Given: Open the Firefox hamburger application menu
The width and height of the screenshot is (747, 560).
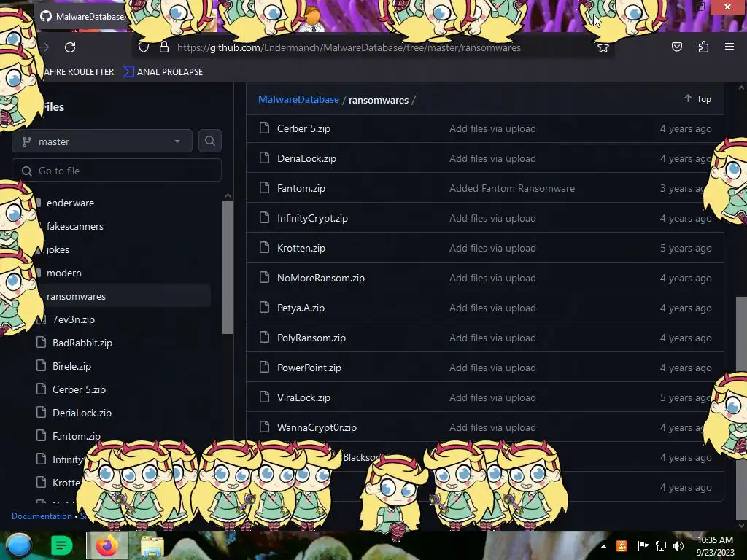Looking at the screenshot, I should click(x=729, y=47).
